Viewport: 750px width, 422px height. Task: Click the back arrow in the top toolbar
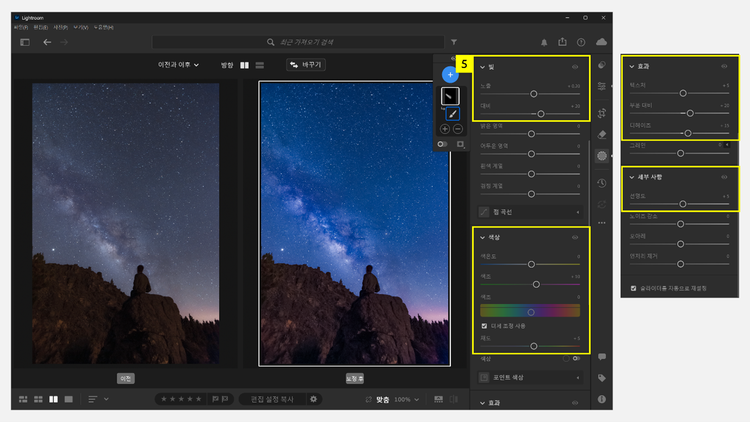47,43
